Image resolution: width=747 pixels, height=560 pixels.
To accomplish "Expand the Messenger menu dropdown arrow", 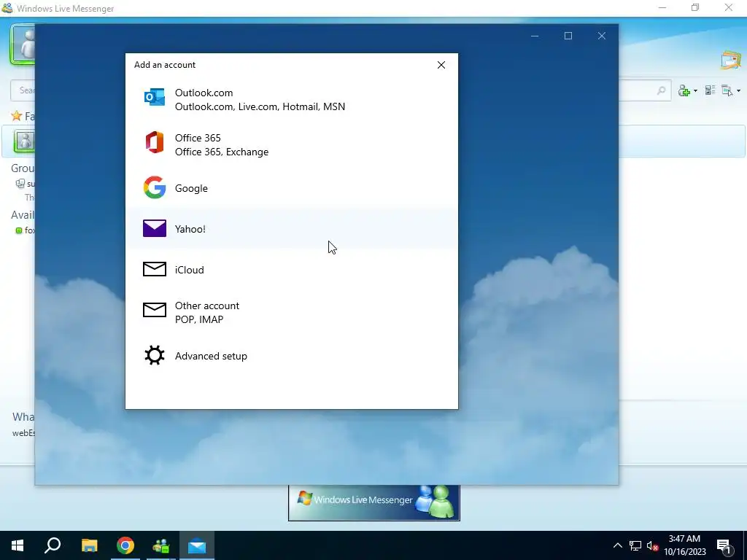I will click(x=738, y=91).
